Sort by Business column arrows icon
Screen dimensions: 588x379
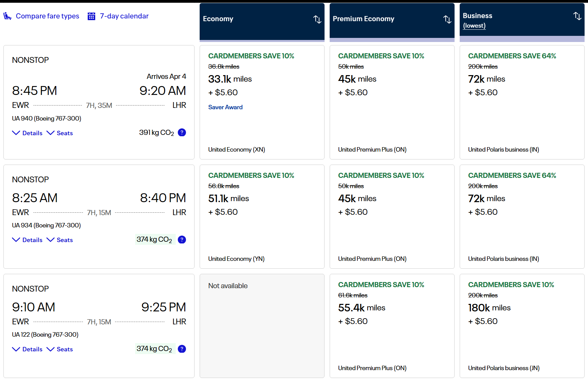(x=577, y=16)
